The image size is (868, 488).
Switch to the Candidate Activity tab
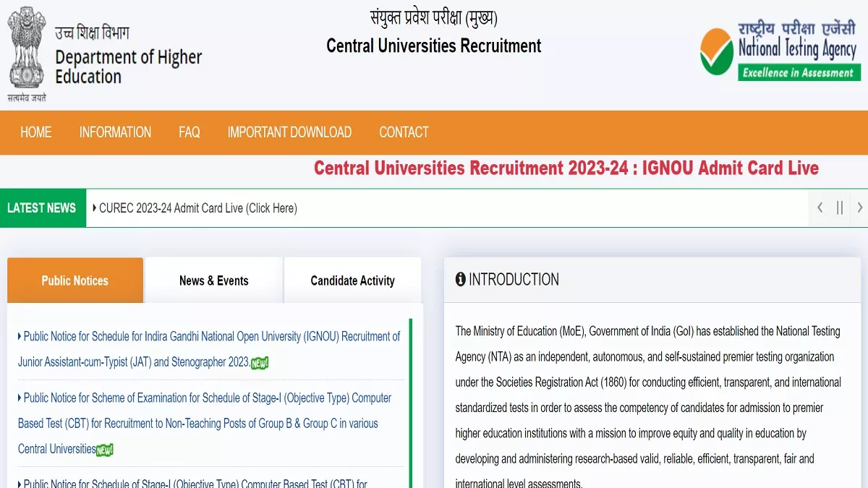pos(353,281)
